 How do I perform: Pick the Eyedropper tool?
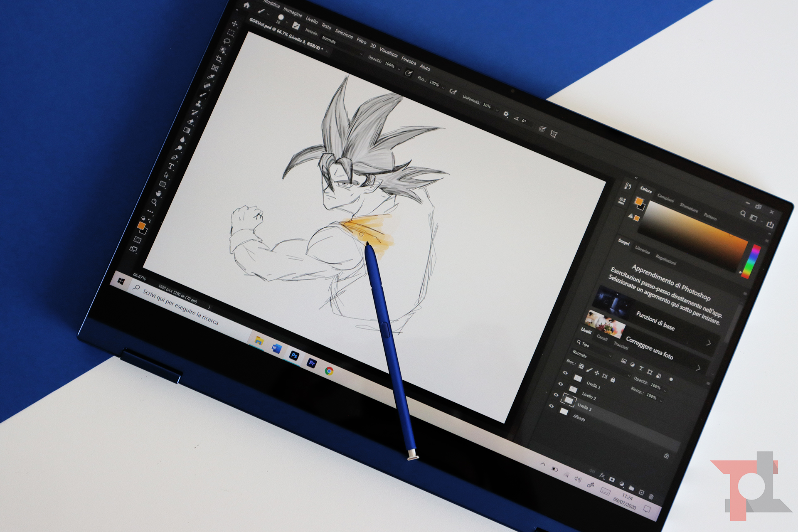pyautogui.click(x=211, y=77)
